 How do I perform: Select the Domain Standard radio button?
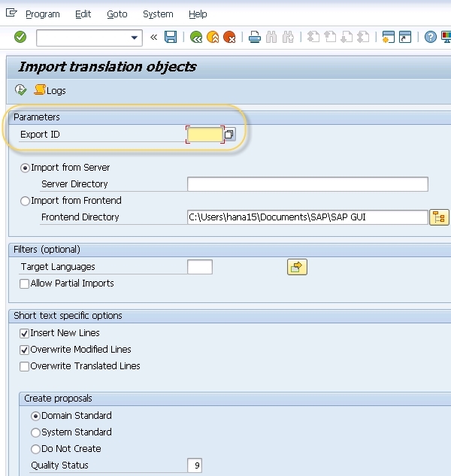35,416
